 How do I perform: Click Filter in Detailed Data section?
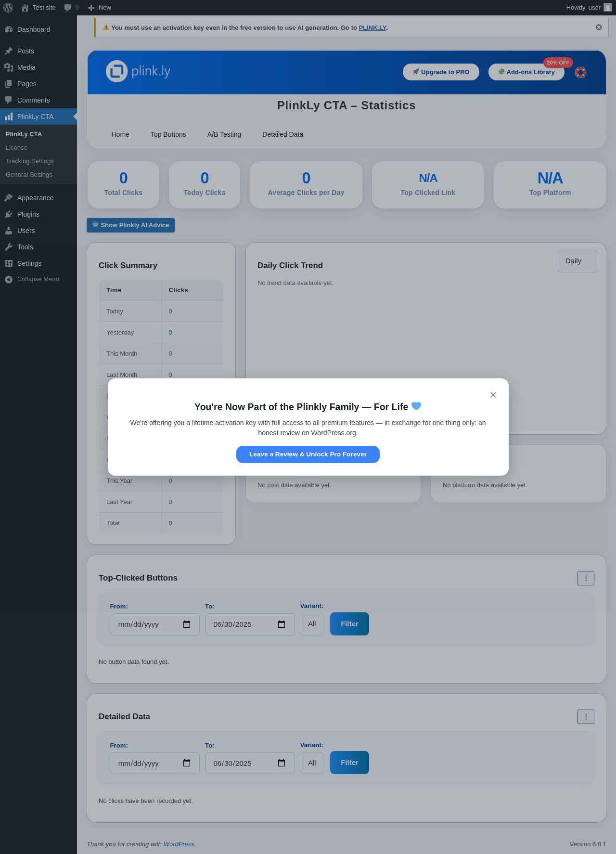349,763
